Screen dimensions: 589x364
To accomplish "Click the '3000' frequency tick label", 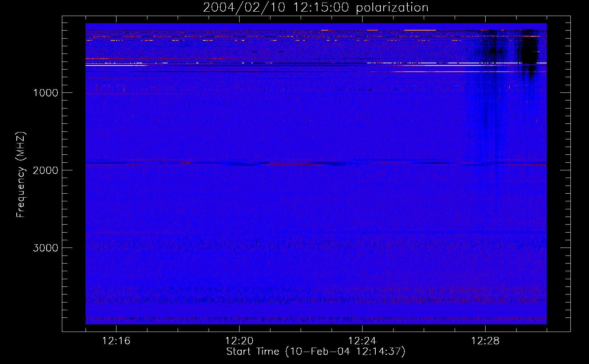I will tap(46, 248).
